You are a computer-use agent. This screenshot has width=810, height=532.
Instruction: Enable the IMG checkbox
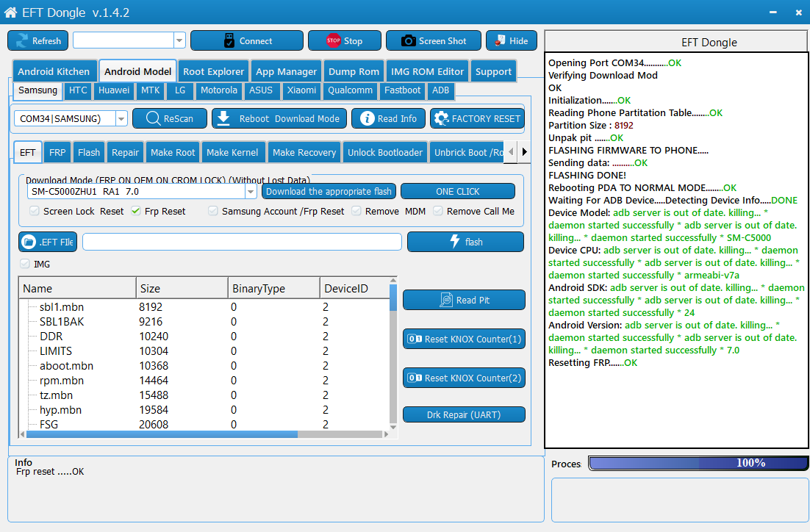tap(25, 264)
